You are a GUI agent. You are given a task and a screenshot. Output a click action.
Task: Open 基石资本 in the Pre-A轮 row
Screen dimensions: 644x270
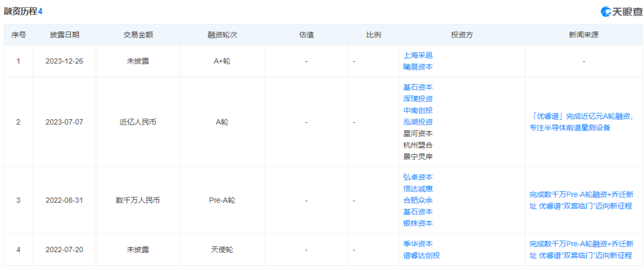click(x=418, y=212)
